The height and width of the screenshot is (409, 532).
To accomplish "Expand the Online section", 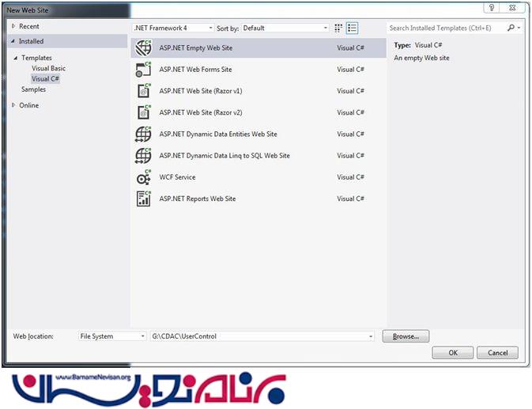I will tap(13, 105).
